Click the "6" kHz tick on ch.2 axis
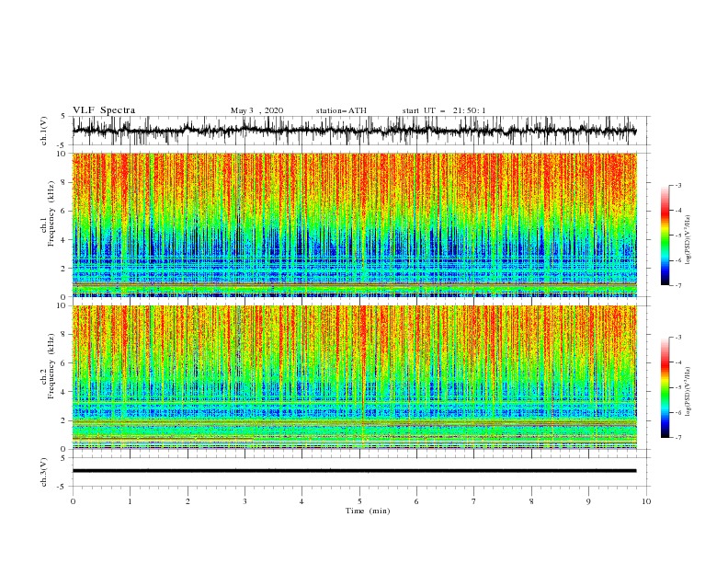Image resolution: width=728 pixels, height=563 pixels. coord(65,363)
